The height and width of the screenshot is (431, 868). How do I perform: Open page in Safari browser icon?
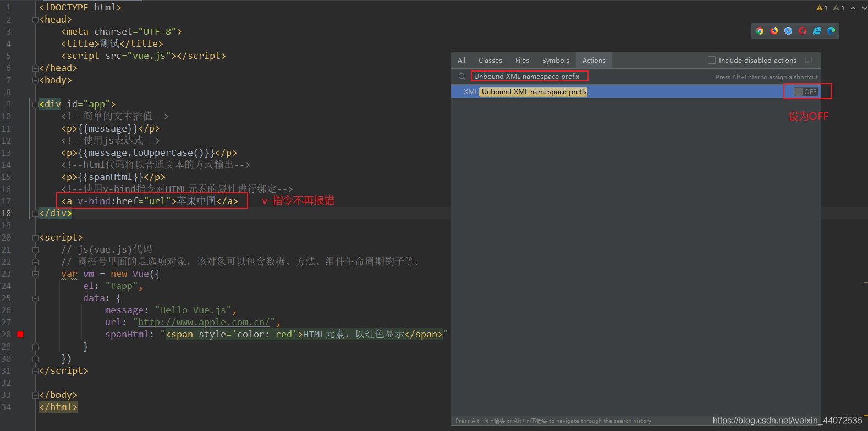788,31
